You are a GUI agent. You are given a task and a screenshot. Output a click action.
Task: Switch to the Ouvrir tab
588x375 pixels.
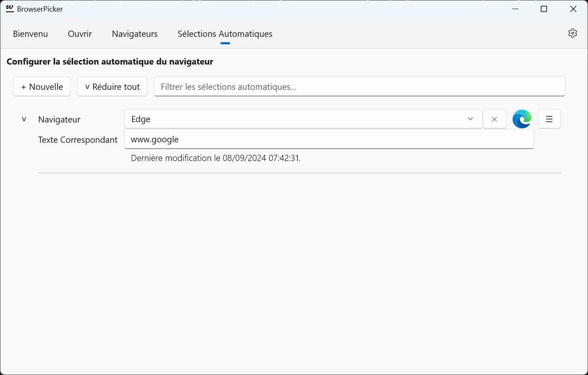coord(80,34)
